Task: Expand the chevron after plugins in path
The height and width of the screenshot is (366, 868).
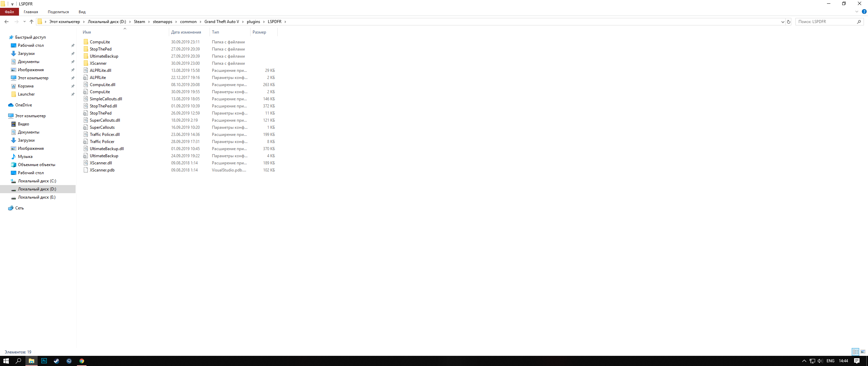Action: coord(264,22)
